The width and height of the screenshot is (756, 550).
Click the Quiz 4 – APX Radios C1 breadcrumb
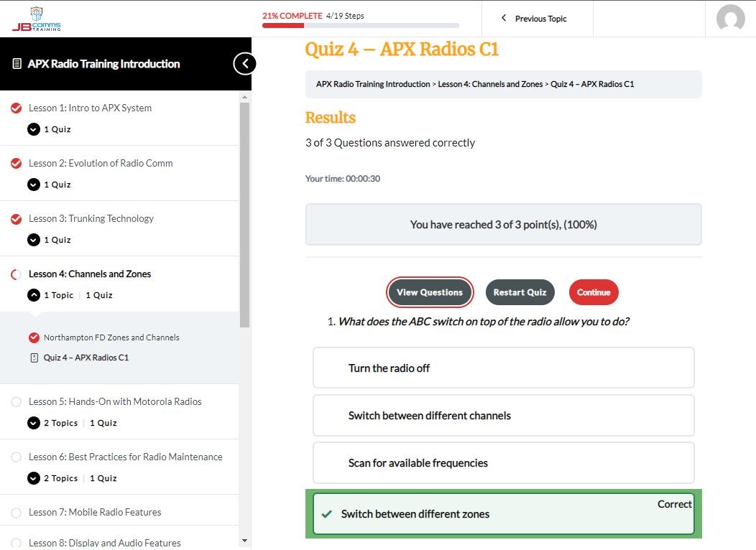coord(592,84)
